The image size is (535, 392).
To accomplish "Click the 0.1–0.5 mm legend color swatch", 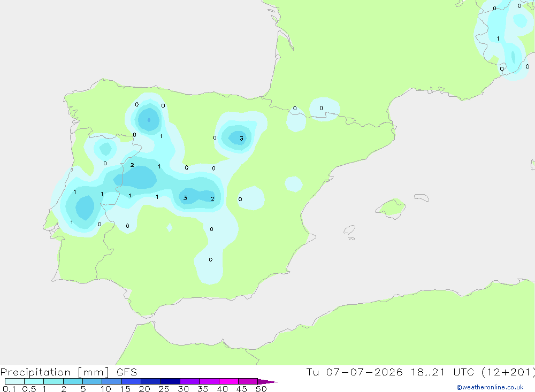I will (x=14, y=381).
